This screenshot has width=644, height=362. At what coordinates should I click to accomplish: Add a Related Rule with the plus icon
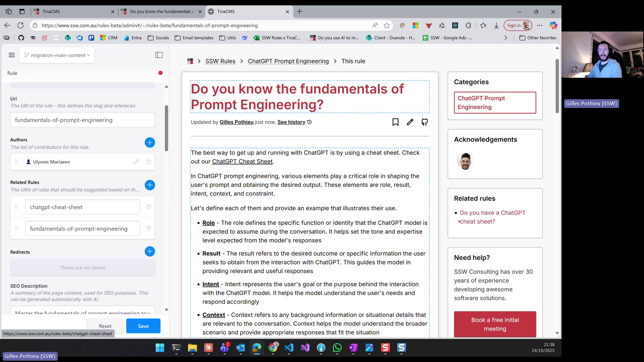click(x=150, y=185)
